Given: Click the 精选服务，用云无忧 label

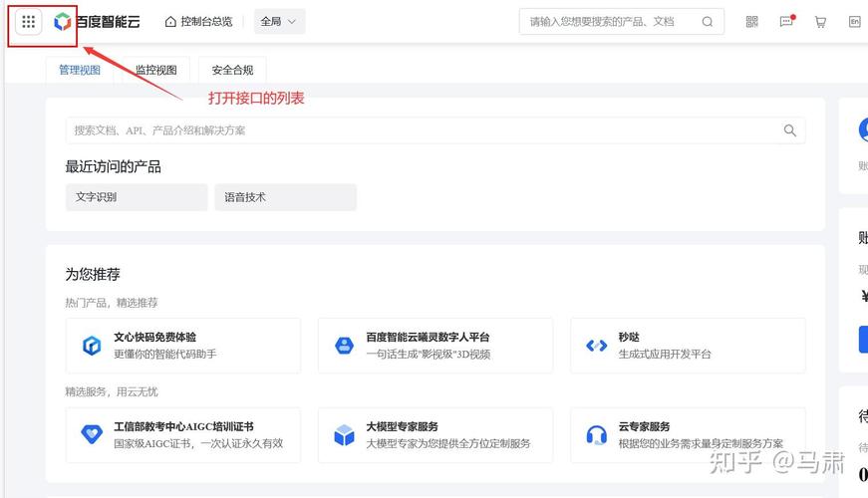Looking at the screenshot, I should click(112, 391).
